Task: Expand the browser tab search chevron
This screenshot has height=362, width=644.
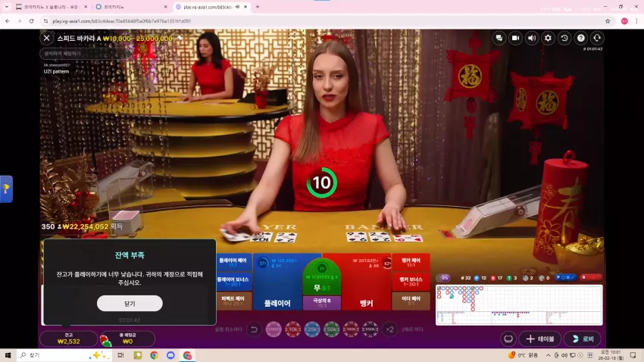Action: [7, 7]
